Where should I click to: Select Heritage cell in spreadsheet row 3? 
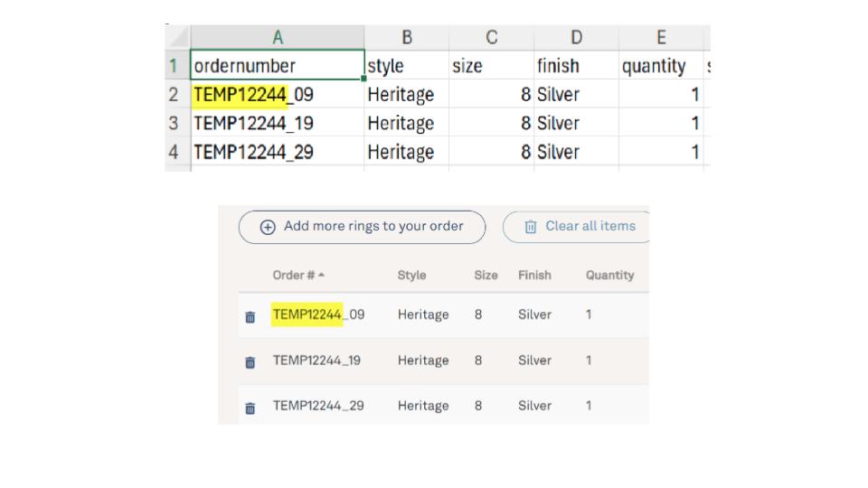click(406, 123)
